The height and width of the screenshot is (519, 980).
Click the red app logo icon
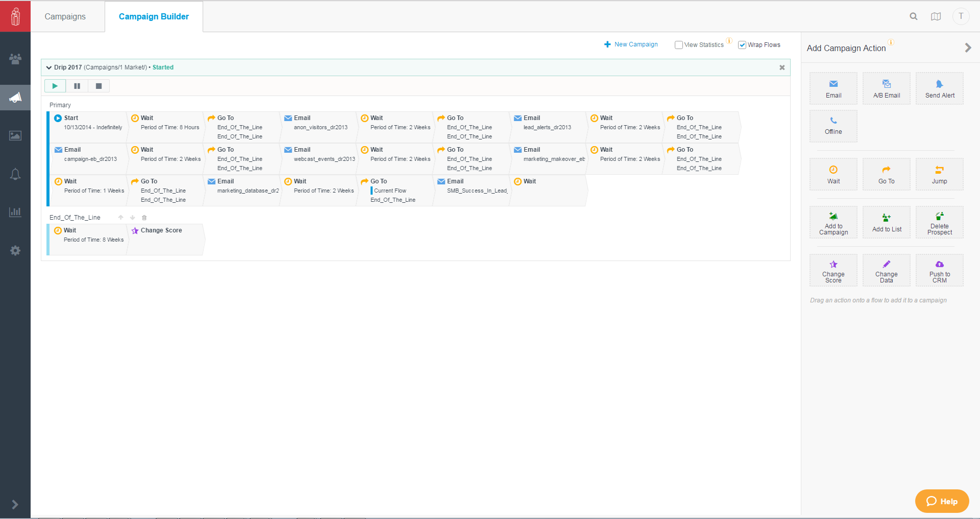[15, 16]
